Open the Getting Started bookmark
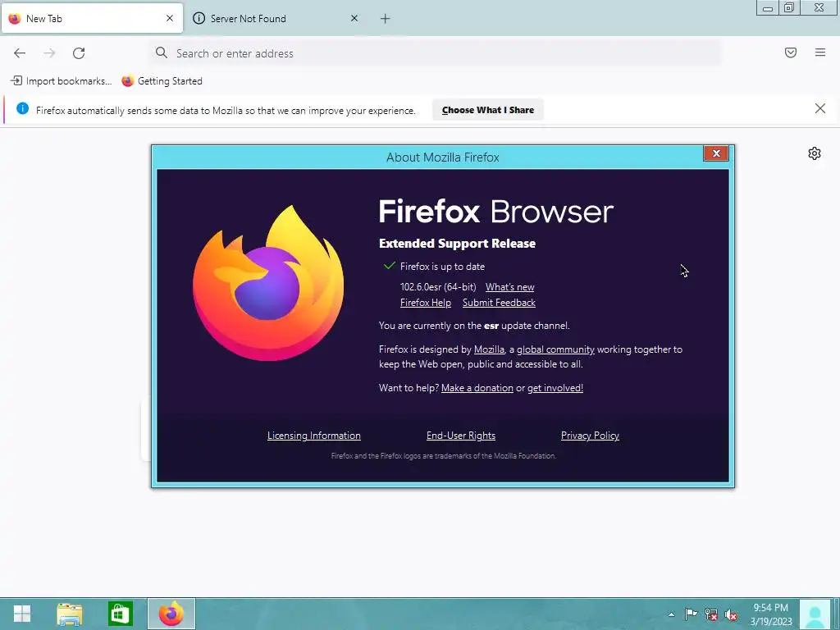 [x=162, y=81]
